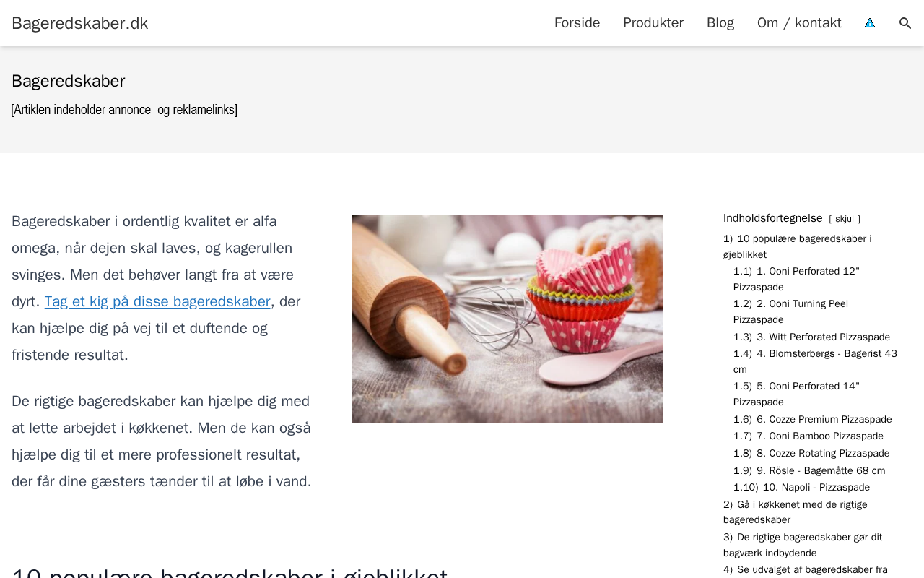This screenshot has width=924, height=578.
Task: Open Napoli Pizzaspade contents entry
Action: (801, 488)
